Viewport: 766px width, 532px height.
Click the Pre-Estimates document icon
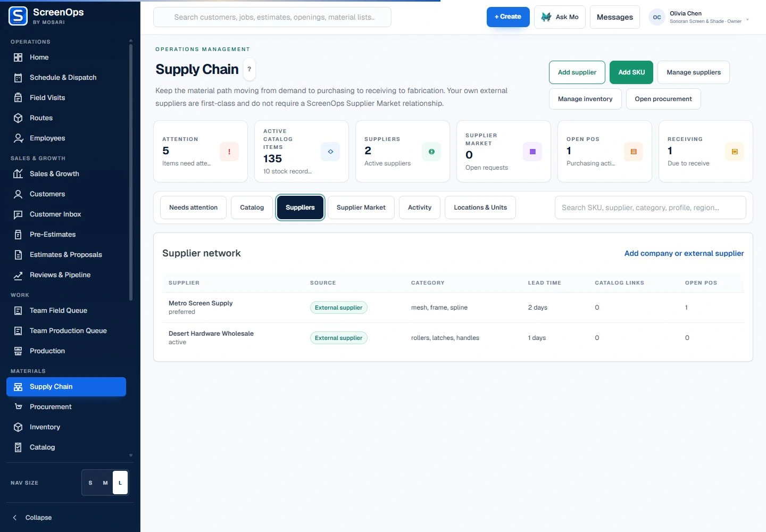tap(18, 235)
